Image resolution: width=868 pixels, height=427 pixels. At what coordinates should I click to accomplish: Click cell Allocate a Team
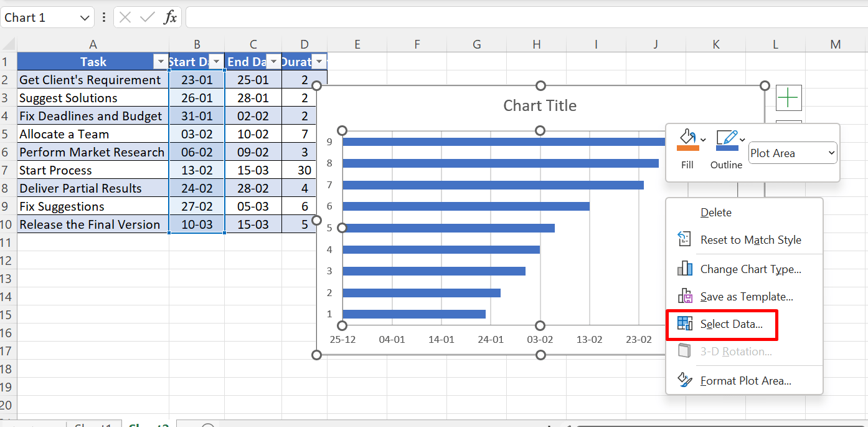click(93, 134)
